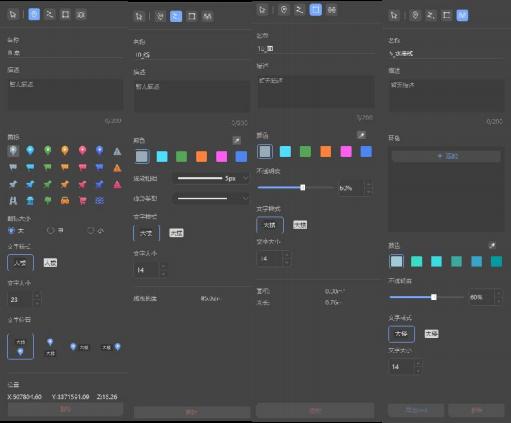Click the red delete button in point panel
This screenshot has height=423, width=511.
tap(65, 409)
